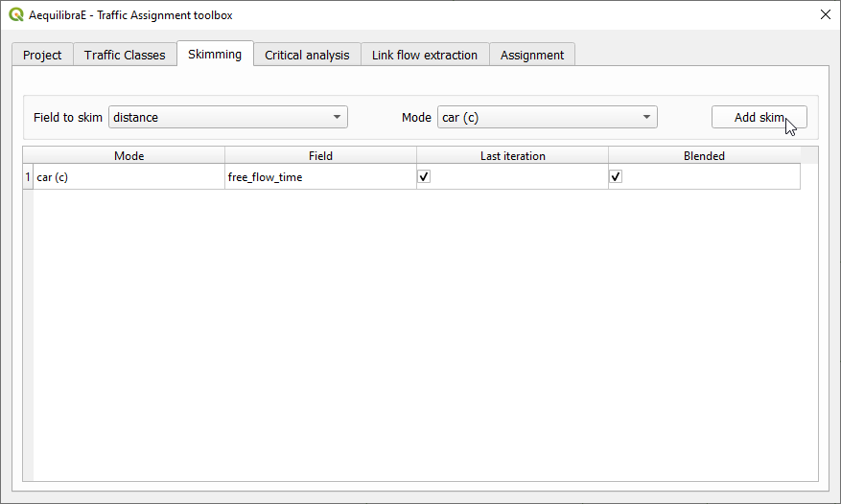Select the Skimming tab
The width and height of the screenshot is (841, 504).
point(215,54)
